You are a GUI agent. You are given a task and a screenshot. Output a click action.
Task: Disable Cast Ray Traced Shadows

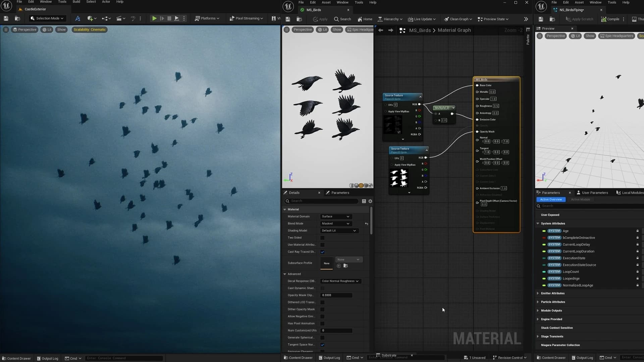point(322,252)
